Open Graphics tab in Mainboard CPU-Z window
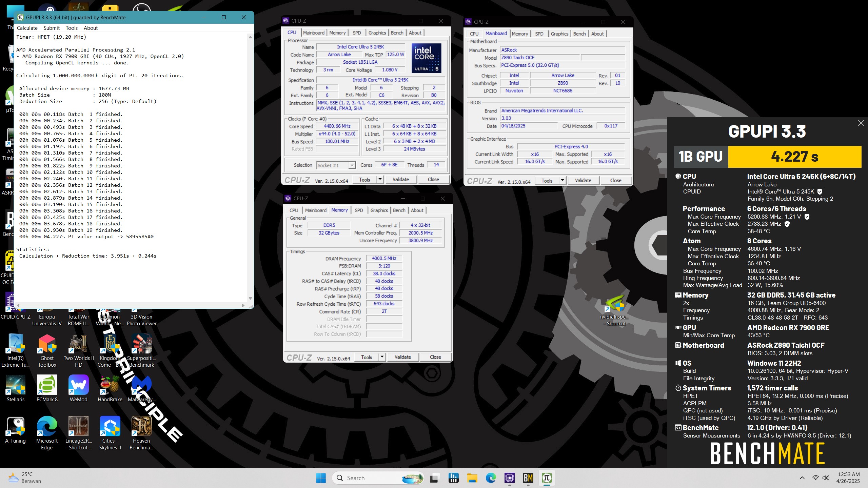Screen dimensions: 868x488 (559, 34)
